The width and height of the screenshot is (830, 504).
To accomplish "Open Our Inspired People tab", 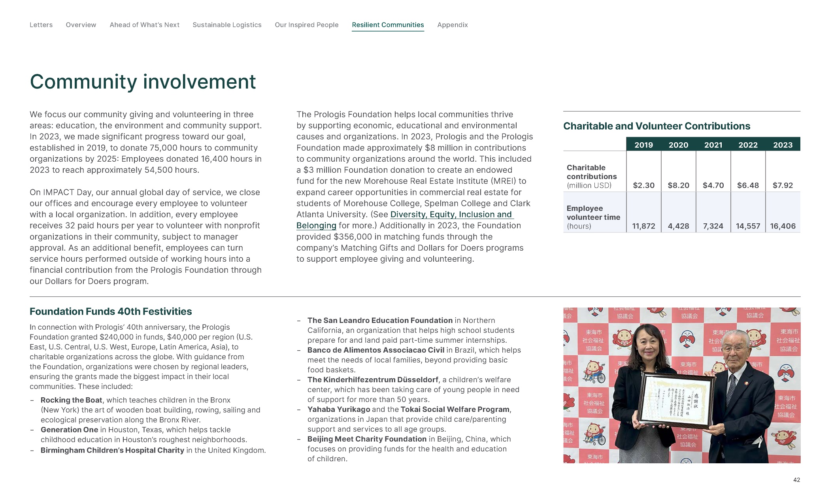I will coord(307,25).
